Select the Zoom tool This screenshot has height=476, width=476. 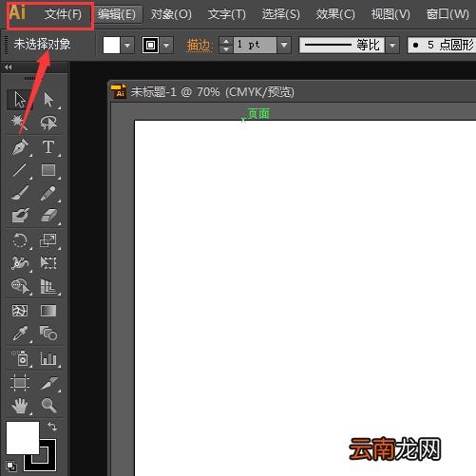[48, 406]
